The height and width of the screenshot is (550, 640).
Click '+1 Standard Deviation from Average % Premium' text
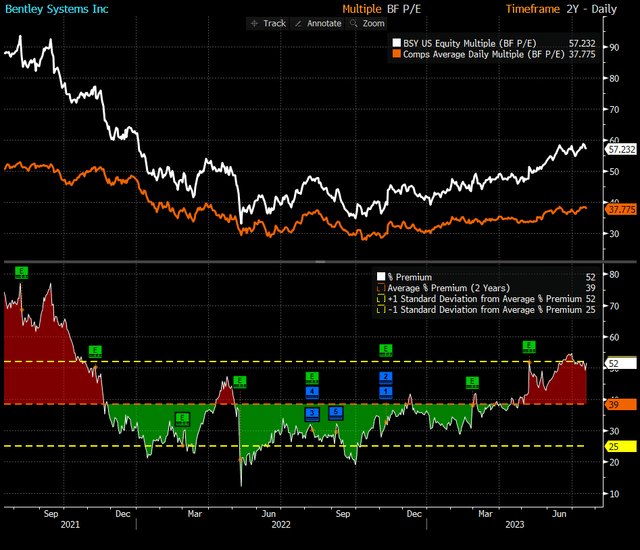coord(484,299)
